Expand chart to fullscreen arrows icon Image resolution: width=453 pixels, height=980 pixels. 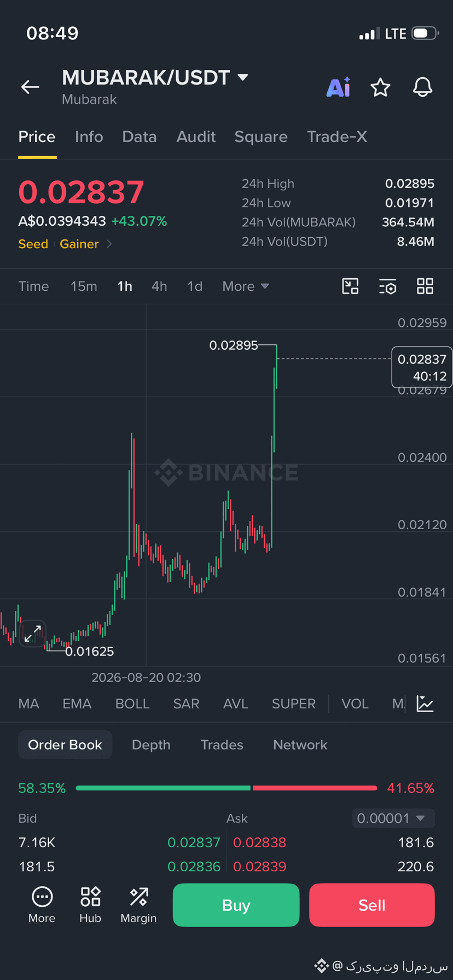coord(33,633)
